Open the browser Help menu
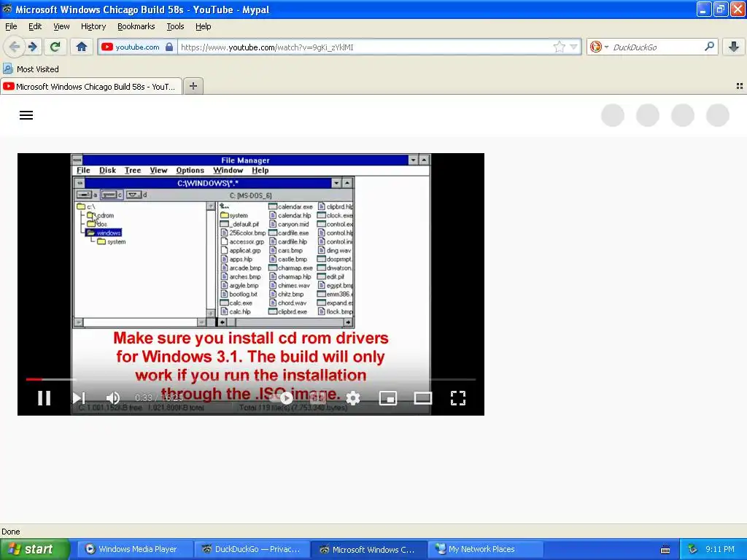747x560 pixels. pos(203,26)
